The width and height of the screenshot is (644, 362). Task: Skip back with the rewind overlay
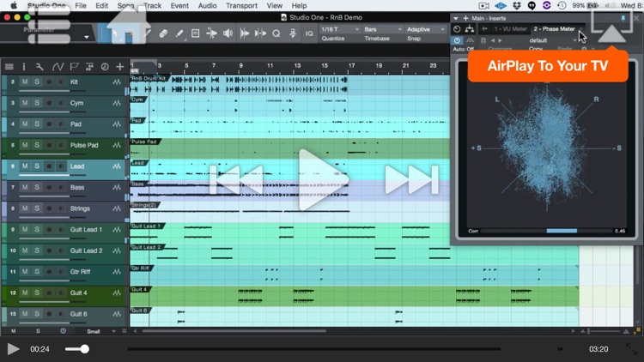click(x=236, y=179)
